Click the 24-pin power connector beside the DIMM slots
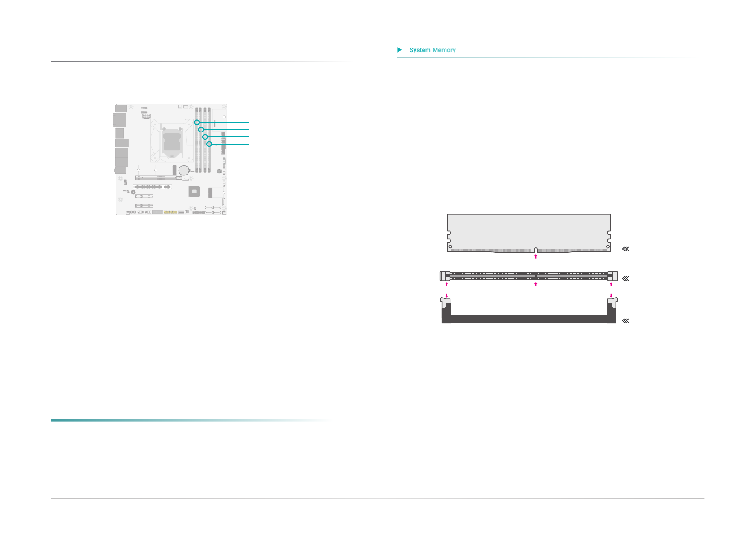756x535 pixels. pos(223,144)
